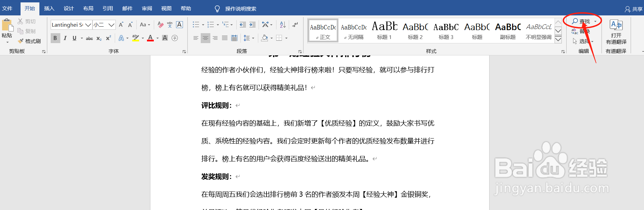Decrease paragraph indent
The height and width of the screenshot is (210, 644).
pos(243,25)
